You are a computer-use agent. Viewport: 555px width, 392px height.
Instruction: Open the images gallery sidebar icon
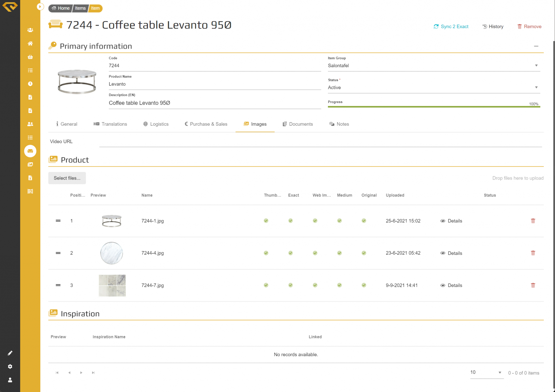[x=30, y=164]
